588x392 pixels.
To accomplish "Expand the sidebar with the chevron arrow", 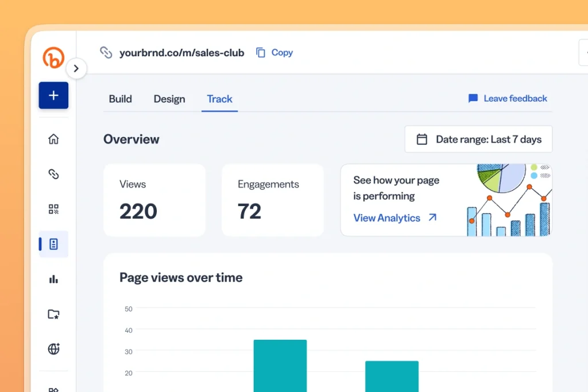I will click(76, 68).
